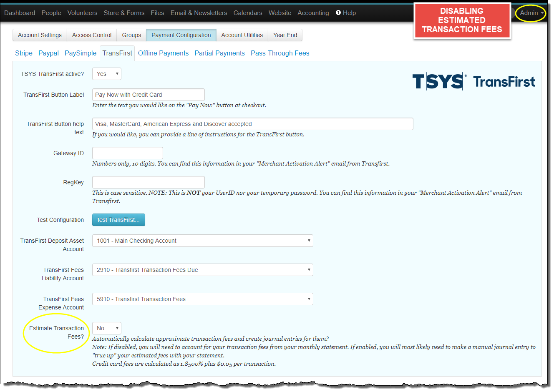The image size is (554, 392).
Task: Open the TransFirst Fees Liability Account dropdown
Action: tap(203, 270)
